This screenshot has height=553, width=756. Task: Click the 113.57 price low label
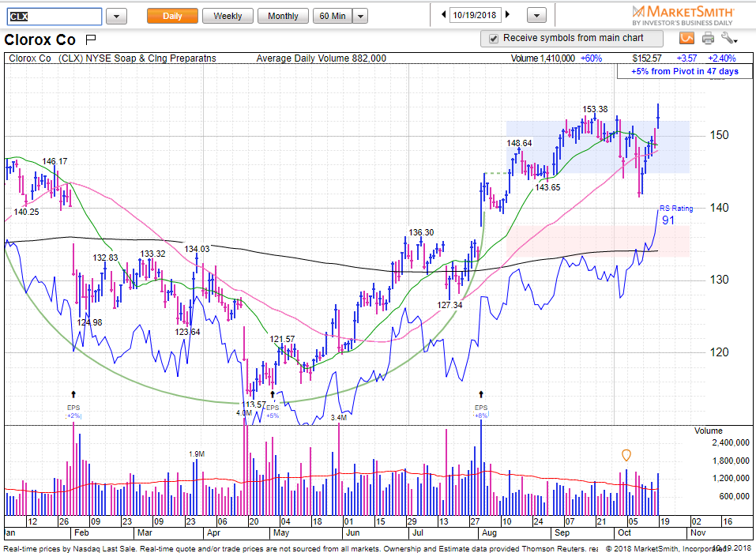tap(254, 404)
